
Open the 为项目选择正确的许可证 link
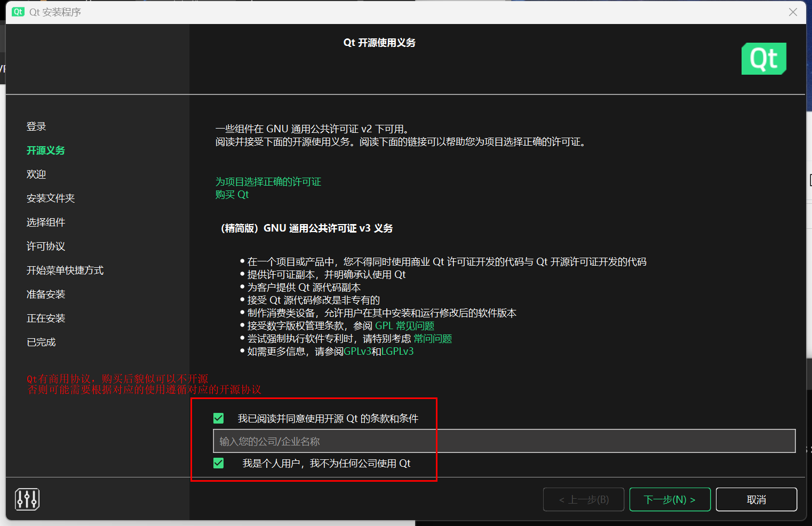(x=268, y=182)
